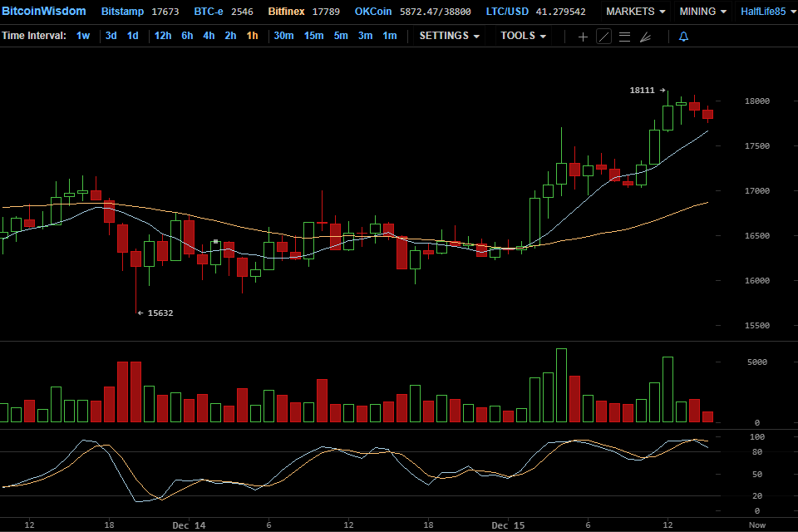Open the OKCoin market
Screen dimensions: 798x532
[373, 12]
